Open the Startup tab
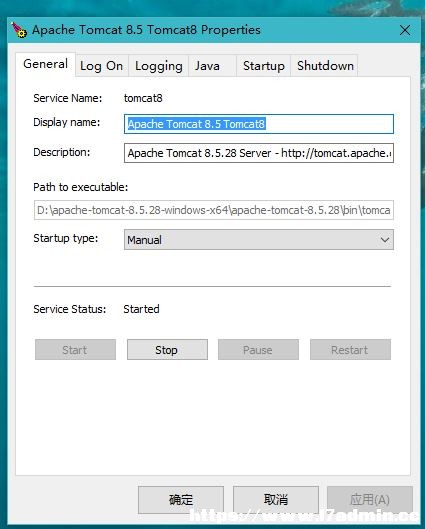 263,66
